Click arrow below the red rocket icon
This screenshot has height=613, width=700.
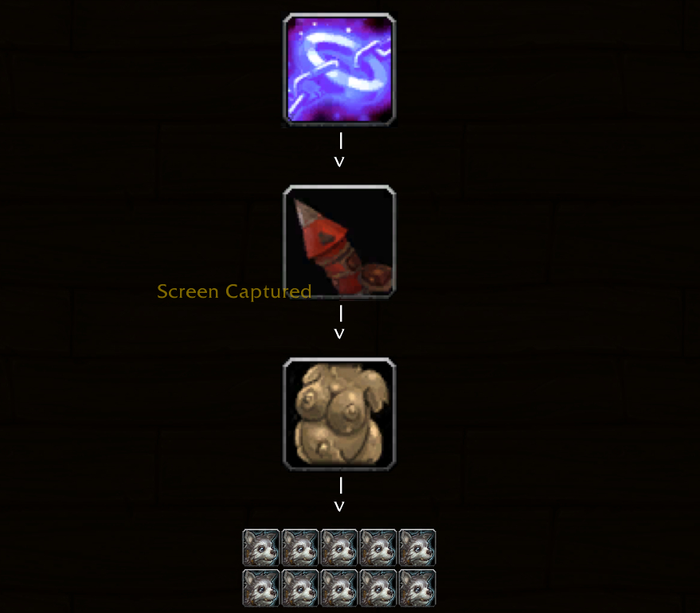(339, 322)
